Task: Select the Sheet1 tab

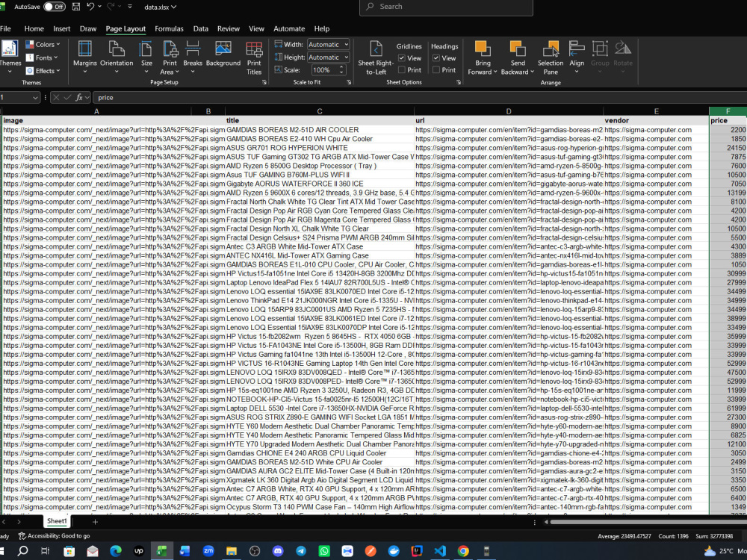Action: 57,521
